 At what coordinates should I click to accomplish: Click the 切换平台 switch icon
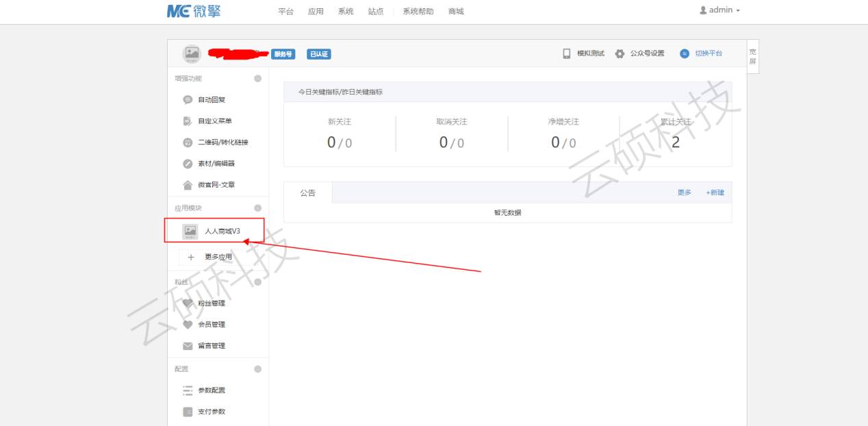coord(685,53)
